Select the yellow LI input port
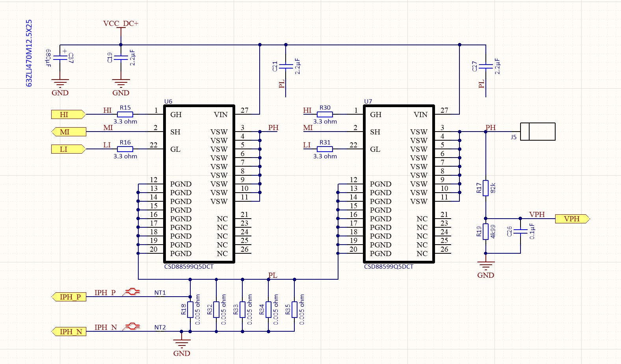 (68, 149)
